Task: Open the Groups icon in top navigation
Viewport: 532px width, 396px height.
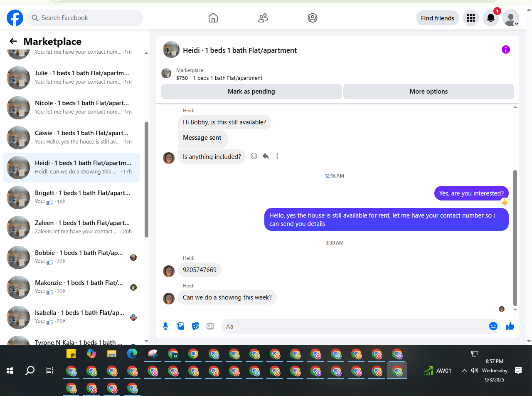Action: 313,18
